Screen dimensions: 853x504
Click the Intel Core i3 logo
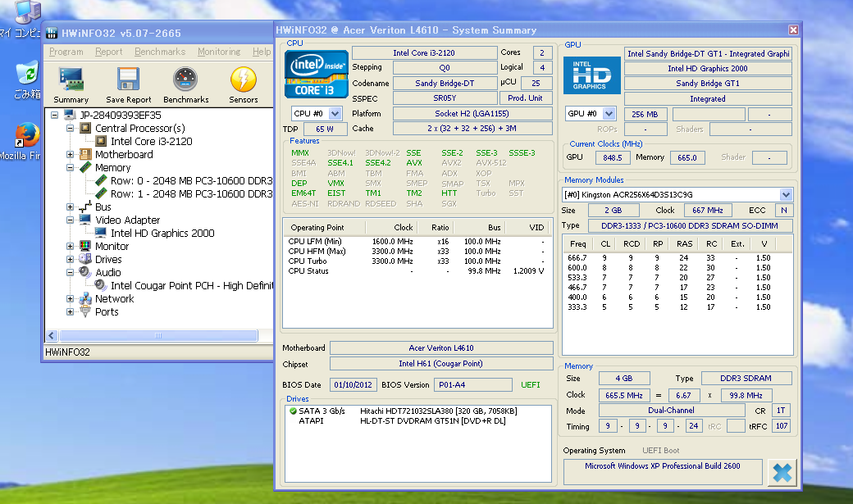coord(315,75)
